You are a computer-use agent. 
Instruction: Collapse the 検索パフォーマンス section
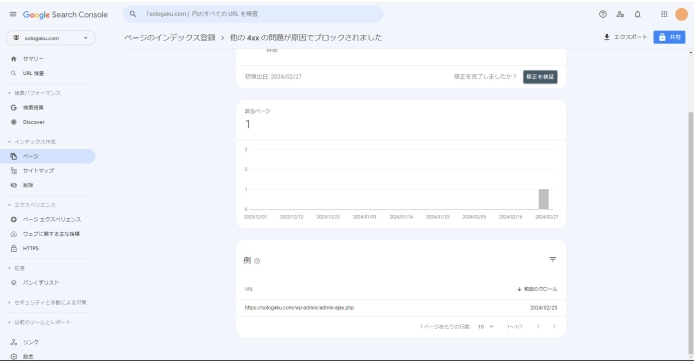click(x=35, y=93)
